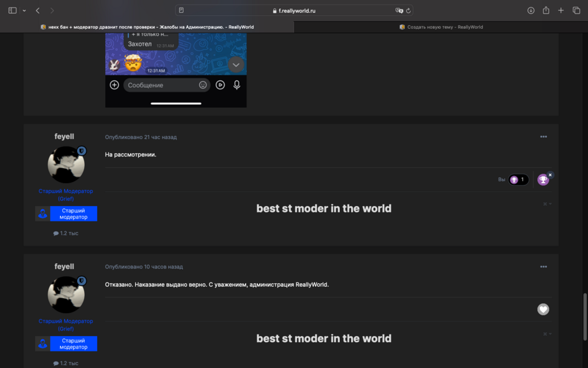Like the 'Отказано' post with the heart
The height and width of the screenshot is (368, 588).
click(x=543, y=310)
